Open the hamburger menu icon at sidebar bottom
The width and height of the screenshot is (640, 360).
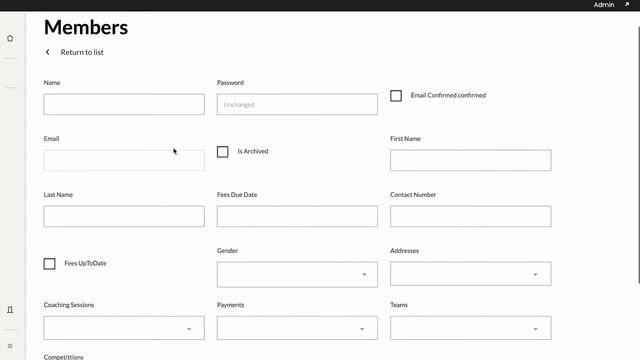pyautogui.click(x=10, y=346)
